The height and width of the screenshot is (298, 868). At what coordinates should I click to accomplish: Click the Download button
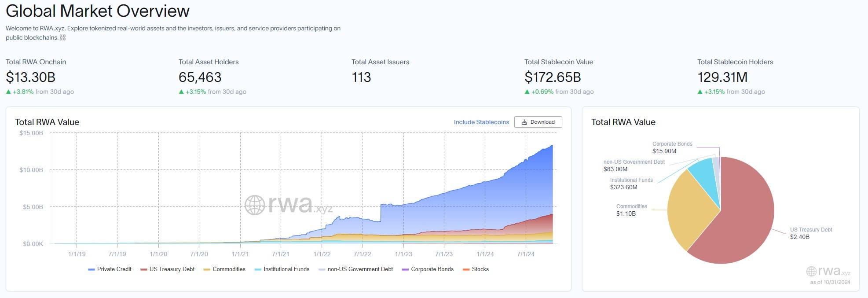coord(538,122)
